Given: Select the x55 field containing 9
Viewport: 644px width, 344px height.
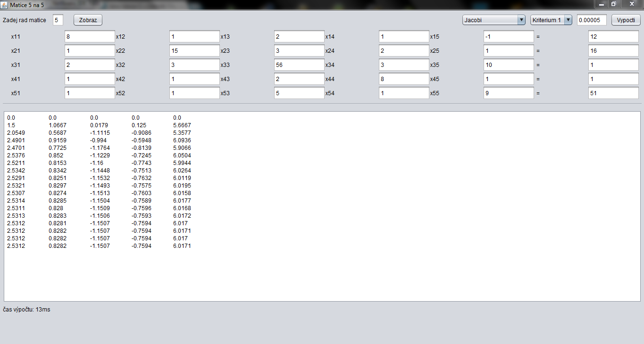Looking at the screenshot, I should click(509, 93).
